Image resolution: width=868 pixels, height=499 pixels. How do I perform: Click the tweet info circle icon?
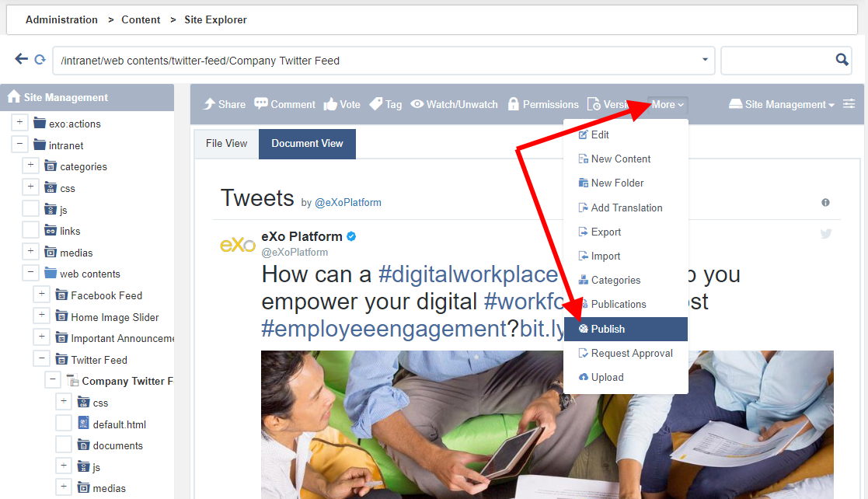(825, 202)
